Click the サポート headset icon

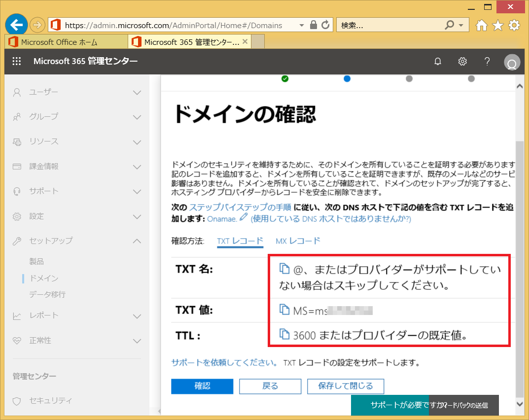pyautogui.click(x=17, y=191)
